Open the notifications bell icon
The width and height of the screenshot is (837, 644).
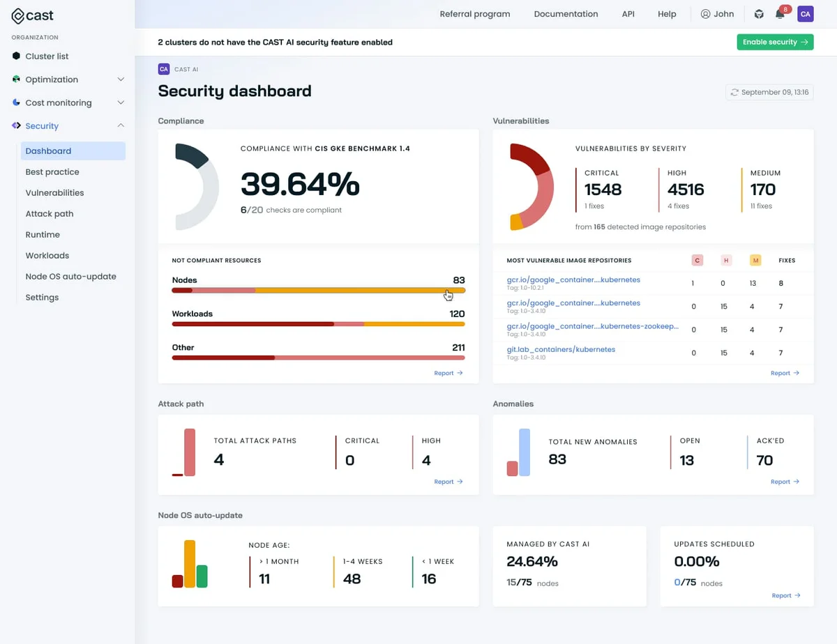(780, 14)
